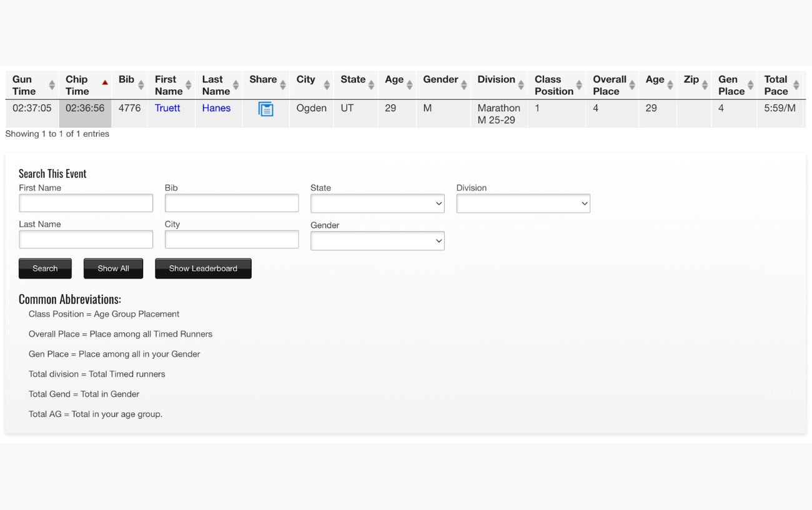Sort by Division column arrows
The width and height of the screenshot is (812, 510).
[x=521, y=86]
